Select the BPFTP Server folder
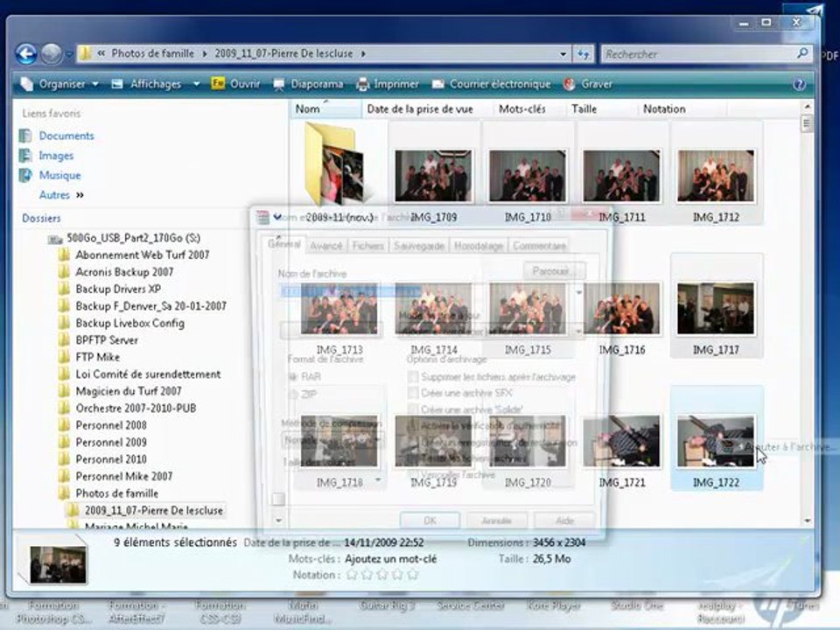Image resolution: width=840 pixels, height=630 pixels. coord(107,340)
